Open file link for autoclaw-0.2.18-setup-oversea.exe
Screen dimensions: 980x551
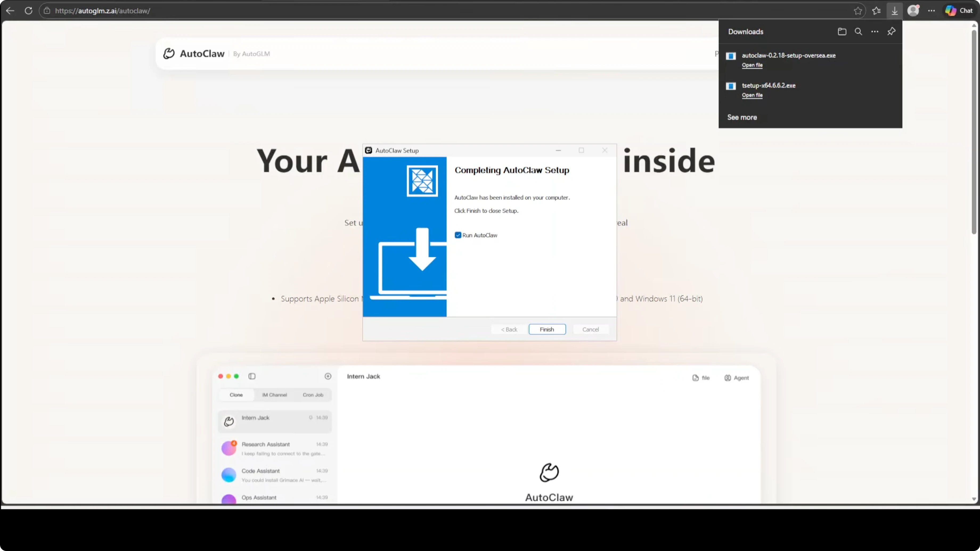(x=752, y=65)
